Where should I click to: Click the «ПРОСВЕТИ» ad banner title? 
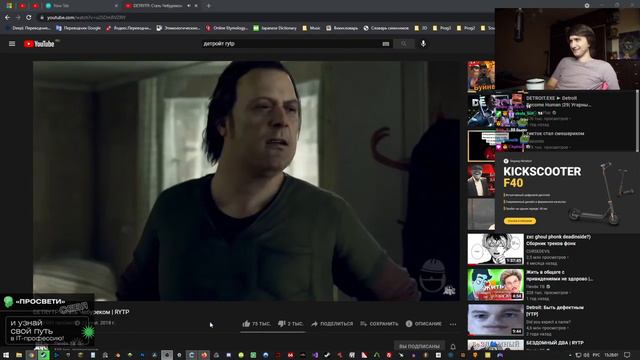coord(40,302)
